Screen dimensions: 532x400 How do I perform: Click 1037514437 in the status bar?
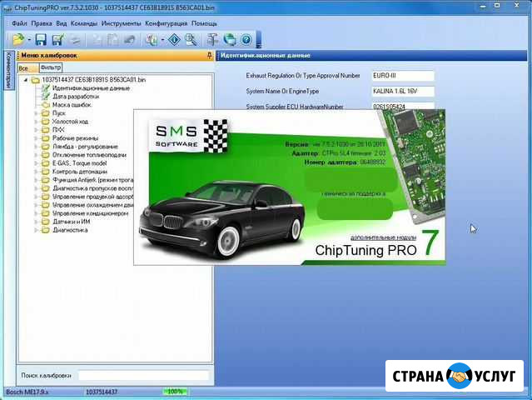[102, 392]
